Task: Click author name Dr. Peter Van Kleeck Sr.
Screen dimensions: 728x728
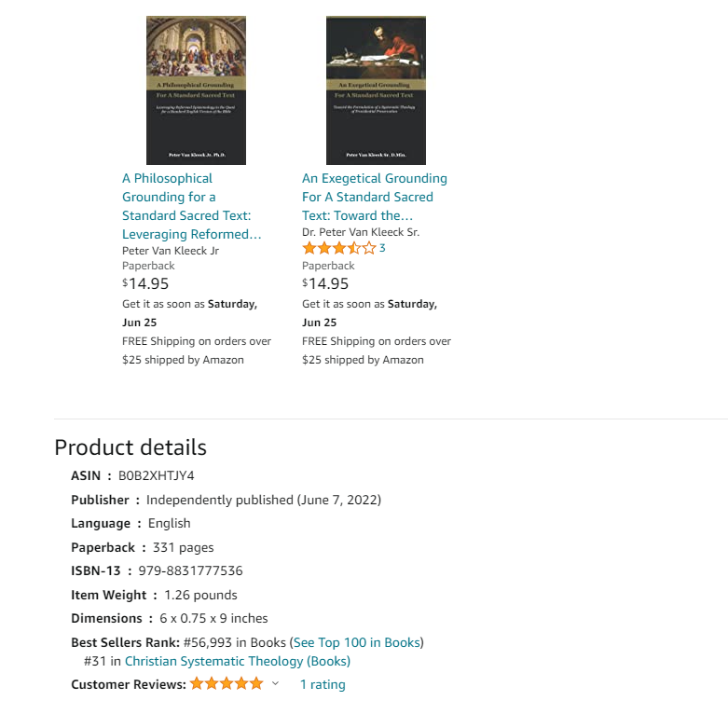Action: pos(361,232)
